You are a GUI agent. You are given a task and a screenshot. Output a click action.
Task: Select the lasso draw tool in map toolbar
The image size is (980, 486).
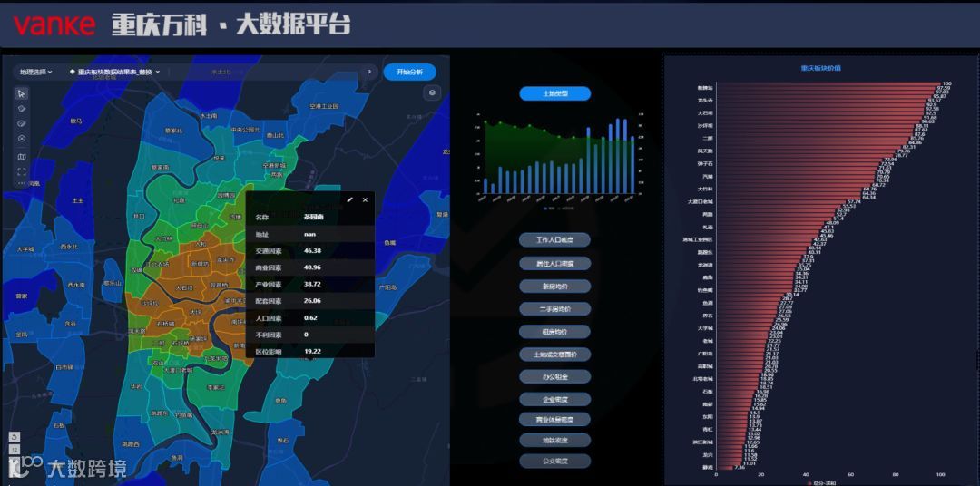[22, 123]
